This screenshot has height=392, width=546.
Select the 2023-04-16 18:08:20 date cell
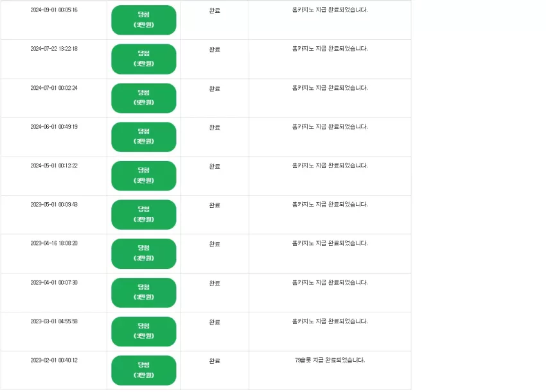tap(54, 243)
